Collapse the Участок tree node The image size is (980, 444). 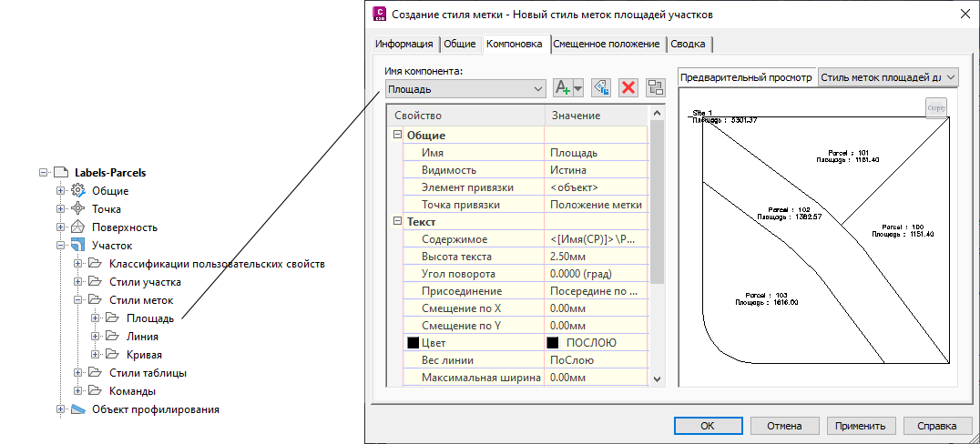point(61,246)
